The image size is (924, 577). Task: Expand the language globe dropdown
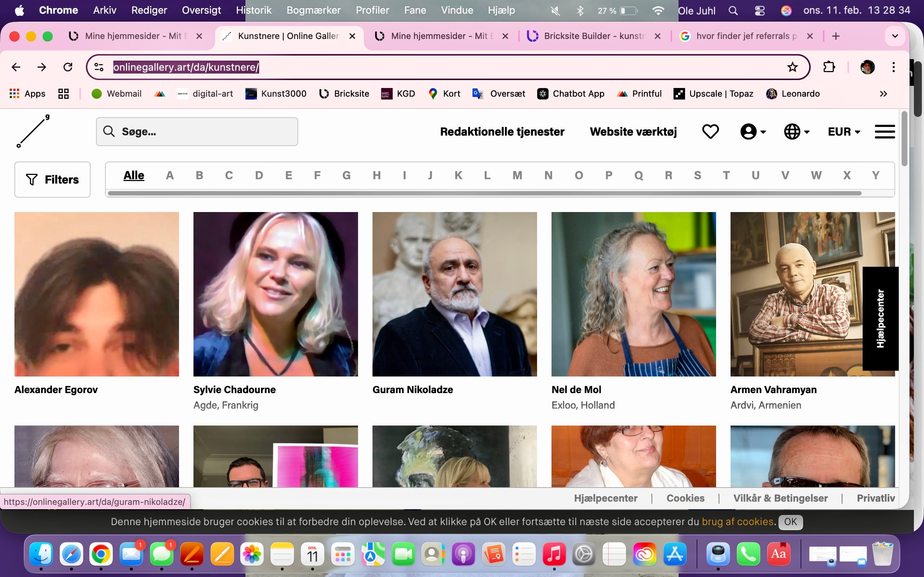pos(797,132)
